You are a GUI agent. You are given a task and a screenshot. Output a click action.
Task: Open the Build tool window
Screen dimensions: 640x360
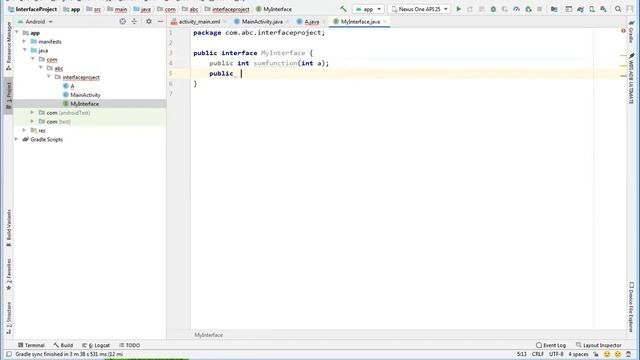coord(63,345)
